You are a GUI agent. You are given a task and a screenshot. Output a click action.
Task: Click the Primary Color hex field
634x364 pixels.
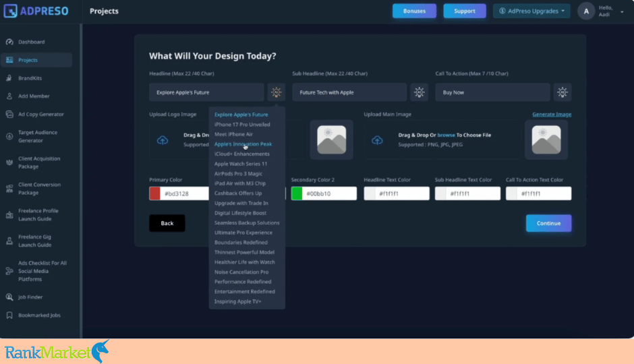[185, 193]
